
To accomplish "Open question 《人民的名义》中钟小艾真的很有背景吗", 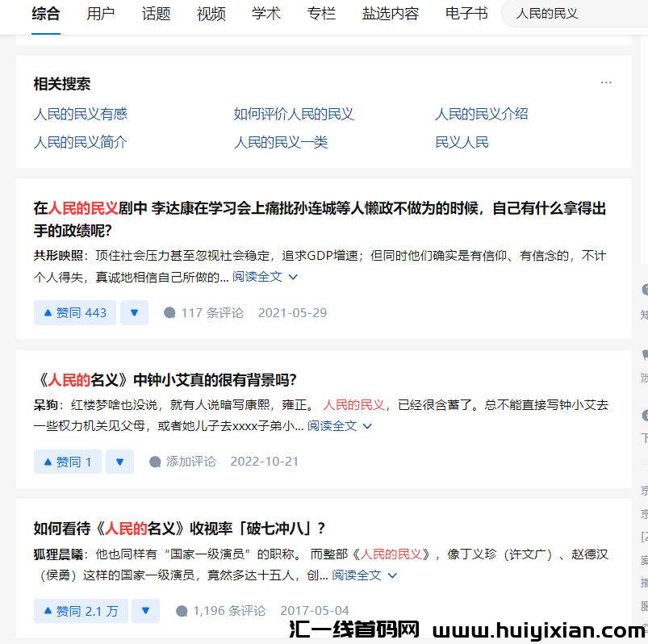I will [x=165, y=380].
